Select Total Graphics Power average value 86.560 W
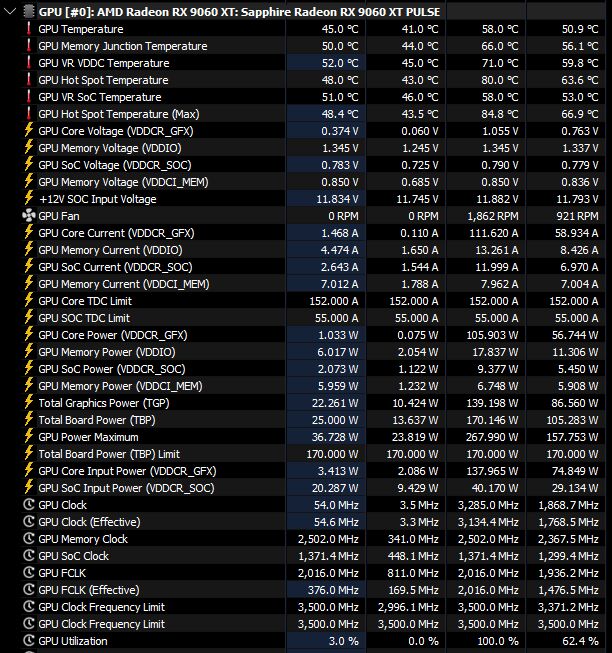Image resolution: width=612 pixels, height=653 pixels. tap(575, 403)
